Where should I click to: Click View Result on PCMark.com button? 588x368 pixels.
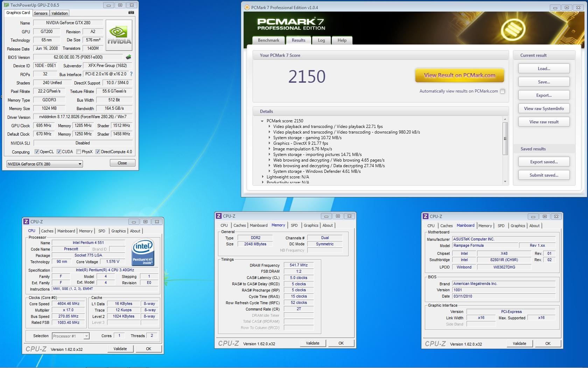click(x=460, y=75)
